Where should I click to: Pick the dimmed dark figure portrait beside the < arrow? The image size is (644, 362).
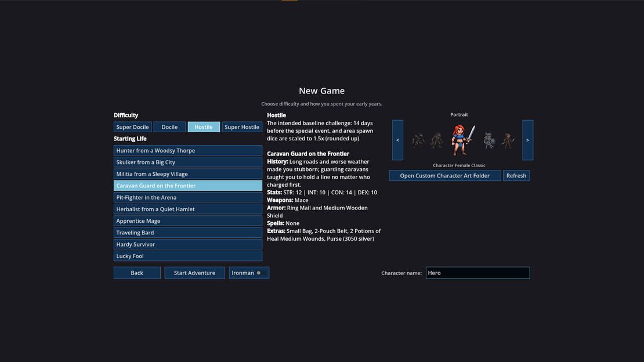[x=418, y=140]
